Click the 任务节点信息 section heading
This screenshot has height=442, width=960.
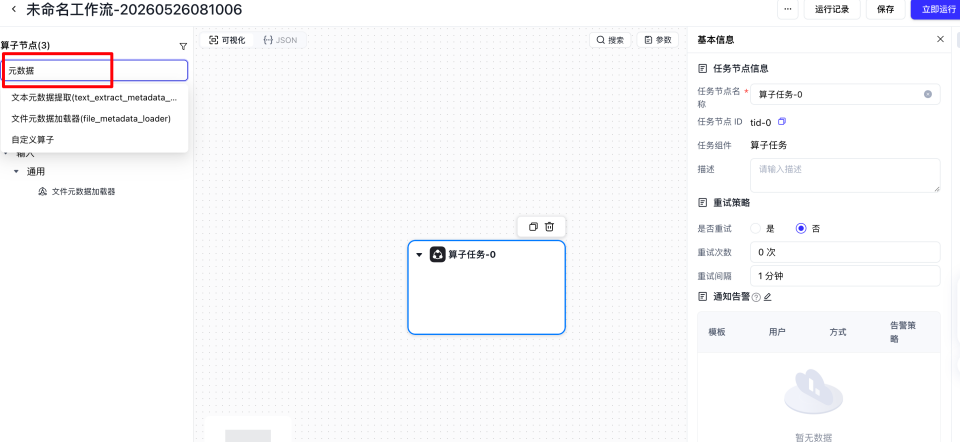741,69
